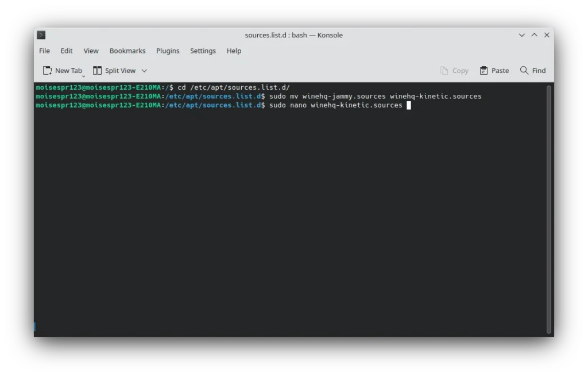Click the terminal's vertical scrollbar
Viewport: 588px width, 377px height.
[548, 210]
